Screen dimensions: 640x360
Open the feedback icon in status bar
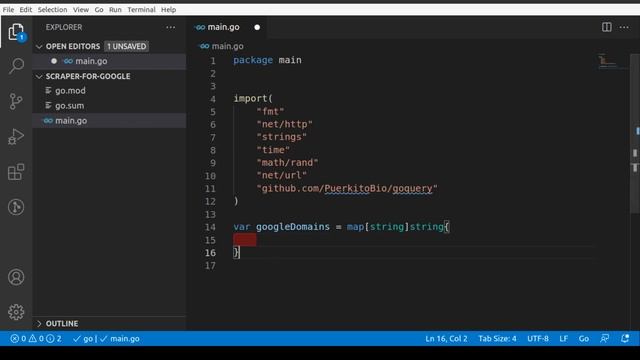604,338
